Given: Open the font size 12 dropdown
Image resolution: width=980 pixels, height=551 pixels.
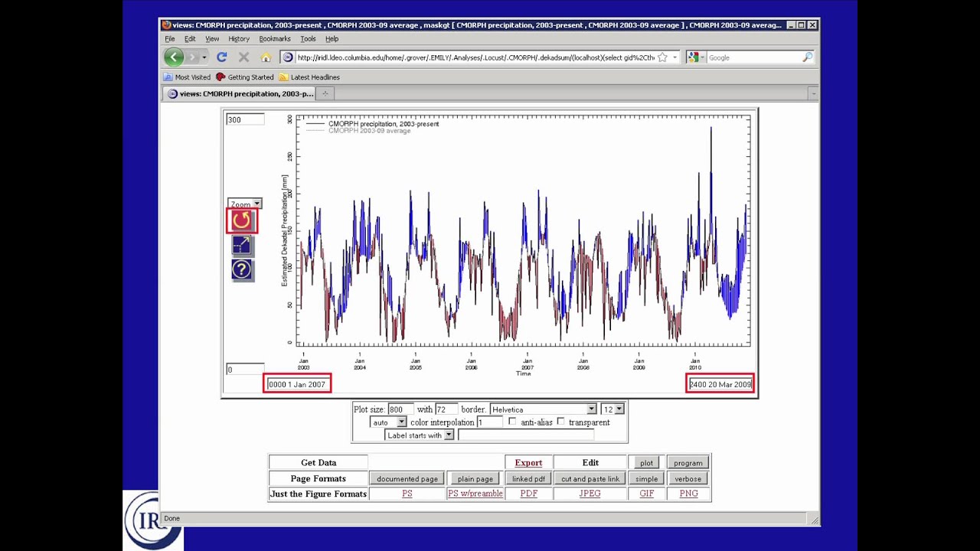Looking at the screenshot, I should coord(612,409).
